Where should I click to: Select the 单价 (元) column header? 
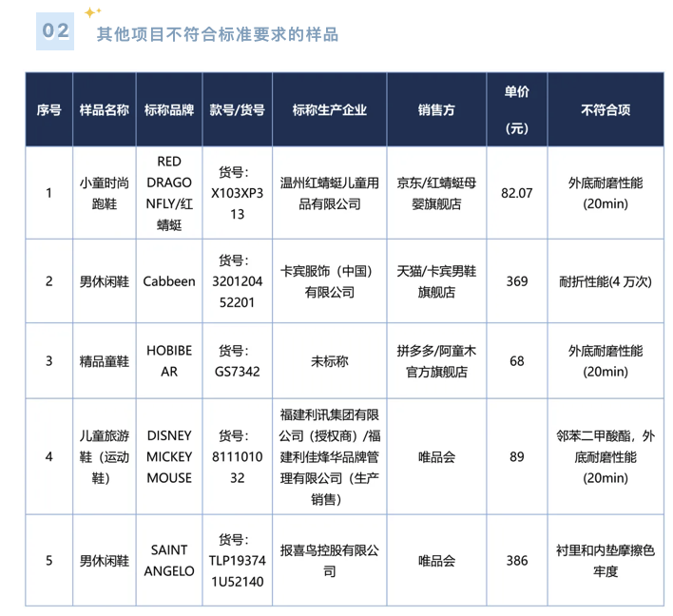517,110
